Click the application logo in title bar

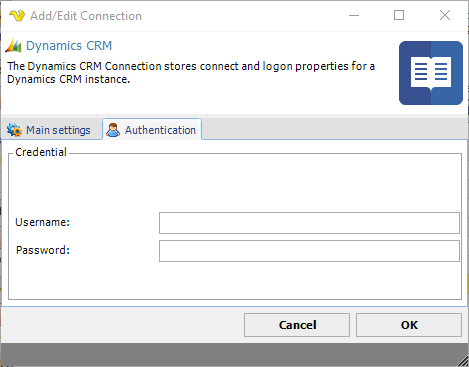[x=17, y=16]
